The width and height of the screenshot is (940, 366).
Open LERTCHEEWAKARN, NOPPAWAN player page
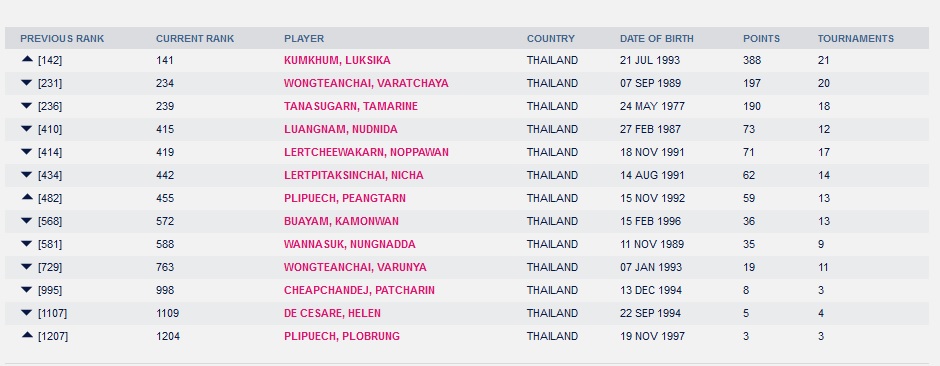click(x=366, y=153)
